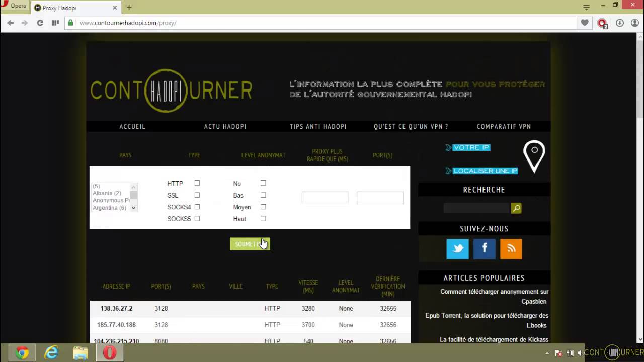Click the user account icon in toolbar

pyautogui.click(x=634, y=23)
